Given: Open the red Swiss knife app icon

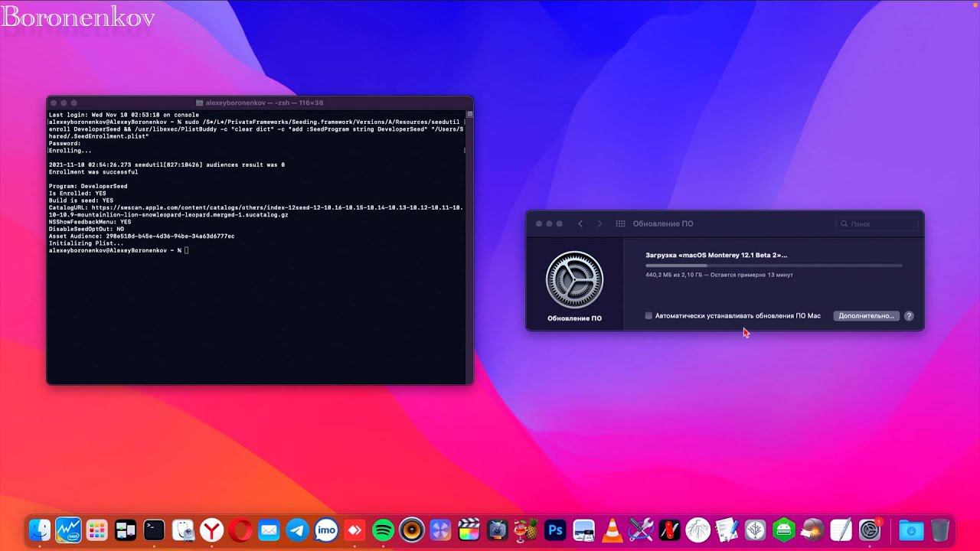Looking at the screenshot, I should coord(669,530).
